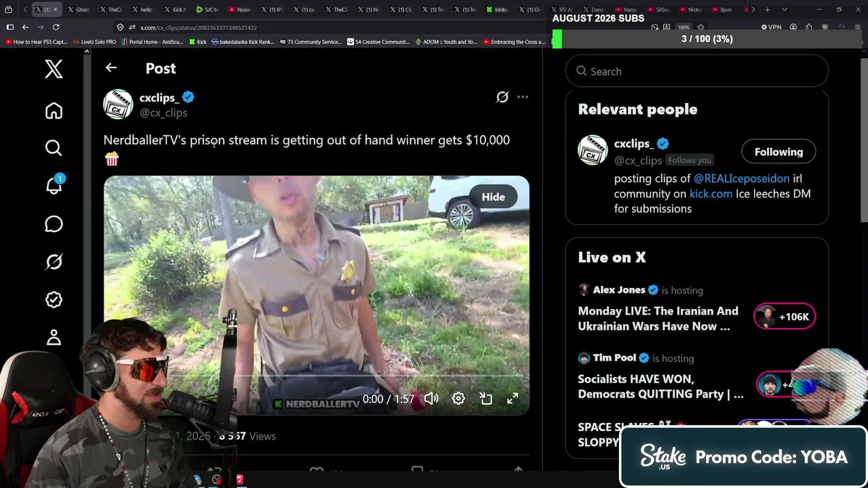
Task: Switch to the SJC tab
Action: (207, 9)
